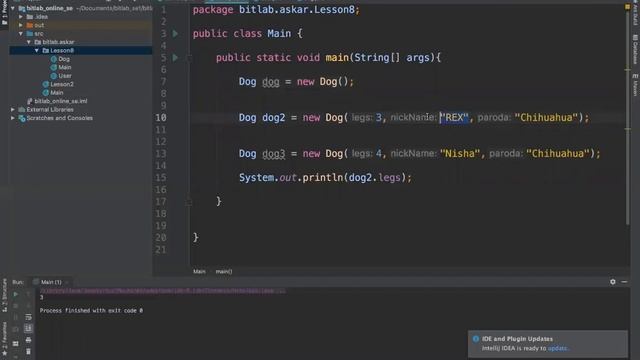Click the orange out folder icon
The height and width of the screenshot is (360, 640).
click(29, 25)
